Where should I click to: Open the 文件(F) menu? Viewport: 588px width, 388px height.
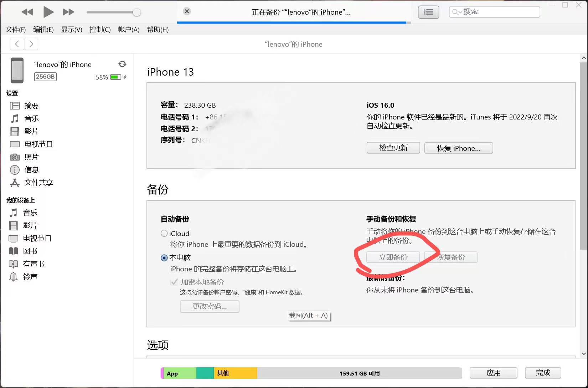point(16,30)
